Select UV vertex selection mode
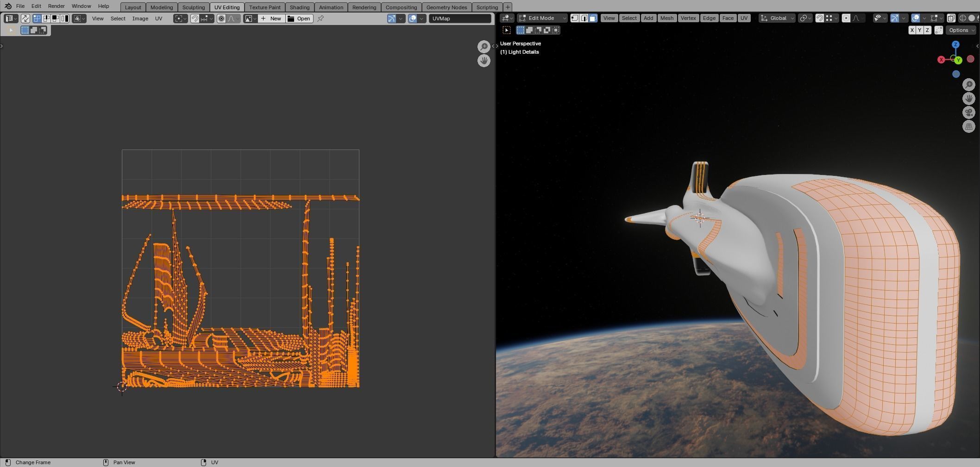980x467 pixels. click(37, 19)
